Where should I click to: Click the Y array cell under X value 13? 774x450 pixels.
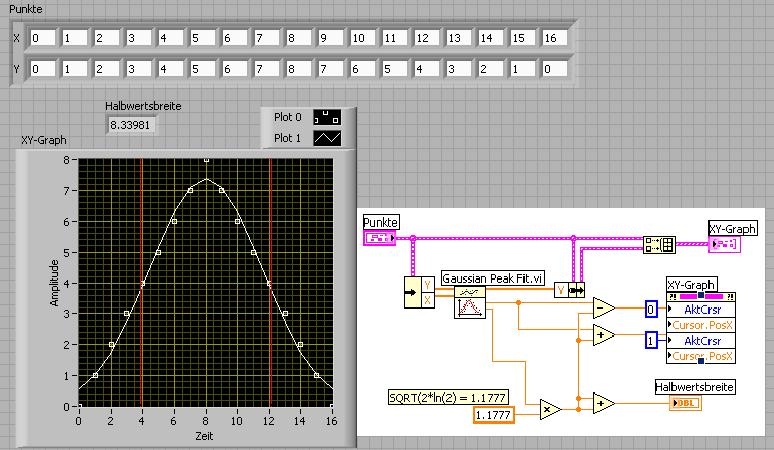click(x=458, y=69)
